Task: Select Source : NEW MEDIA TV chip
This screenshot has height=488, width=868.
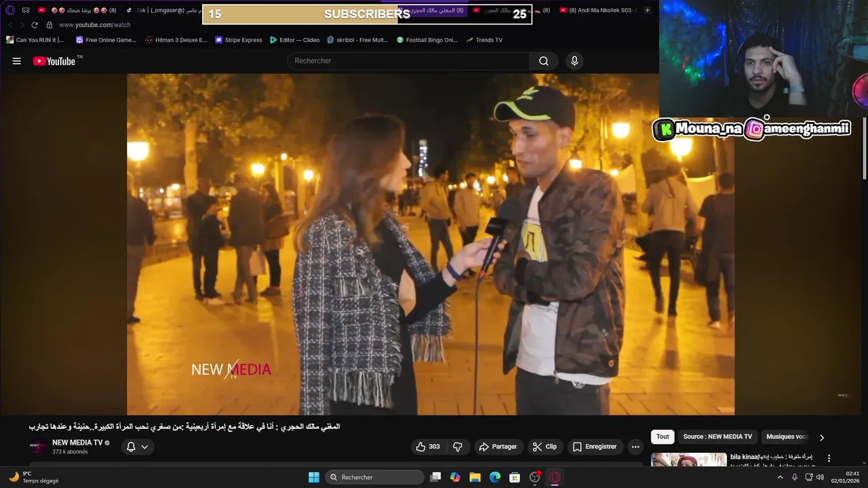Action: pos(717,436)
